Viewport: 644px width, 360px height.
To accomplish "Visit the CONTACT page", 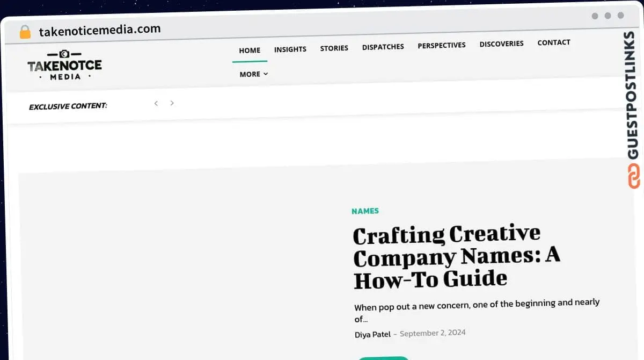I will tap(554, 42).
